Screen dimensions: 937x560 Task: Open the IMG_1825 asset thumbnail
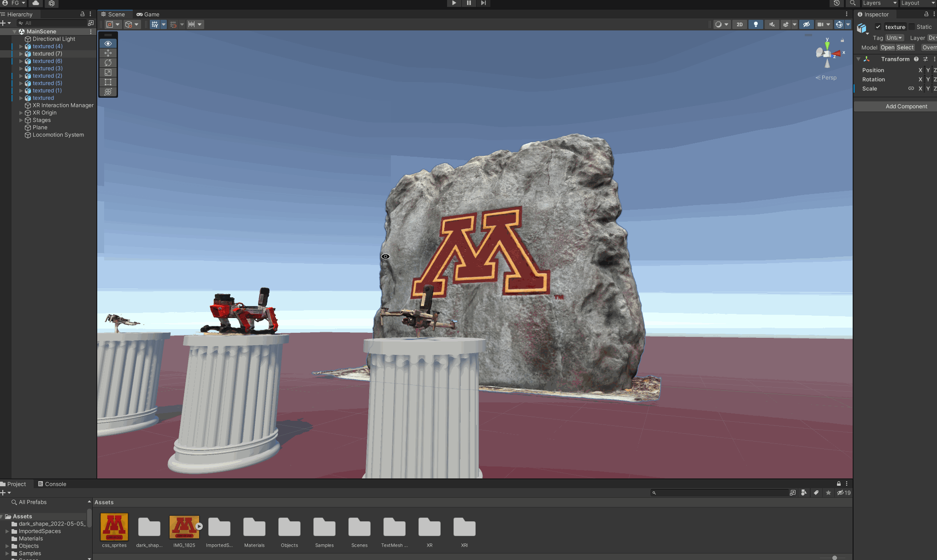tap(184, 527)
